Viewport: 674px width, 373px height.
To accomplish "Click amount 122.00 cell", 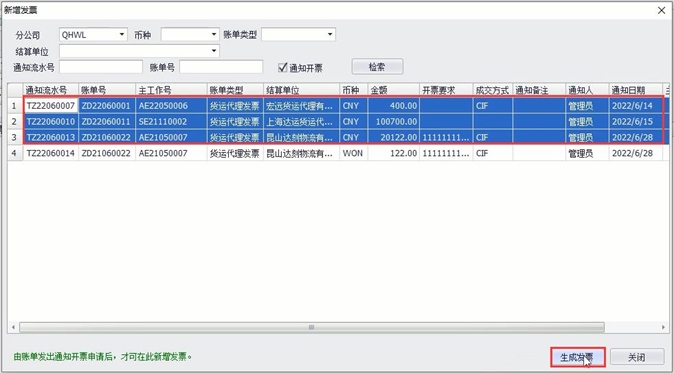I will pos(393,153).
